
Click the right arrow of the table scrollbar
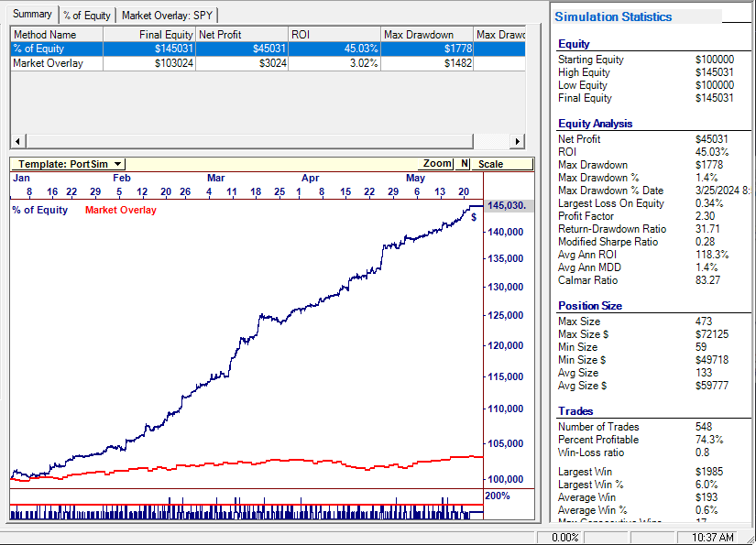pyautogui.click(x=518, y=141)
